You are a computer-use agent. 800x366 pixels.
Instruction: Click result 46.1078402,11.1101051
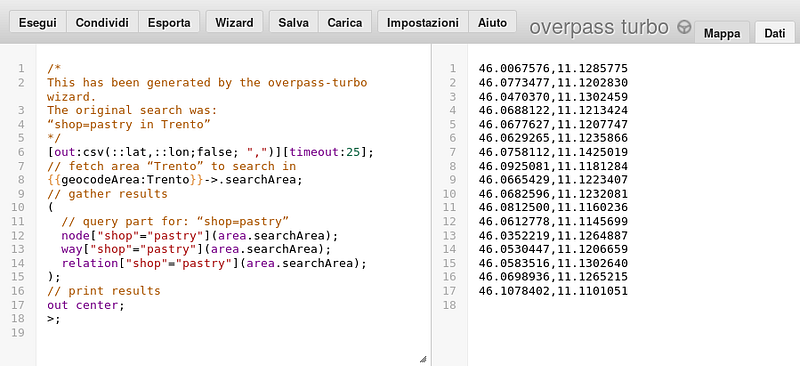point(553,291)
